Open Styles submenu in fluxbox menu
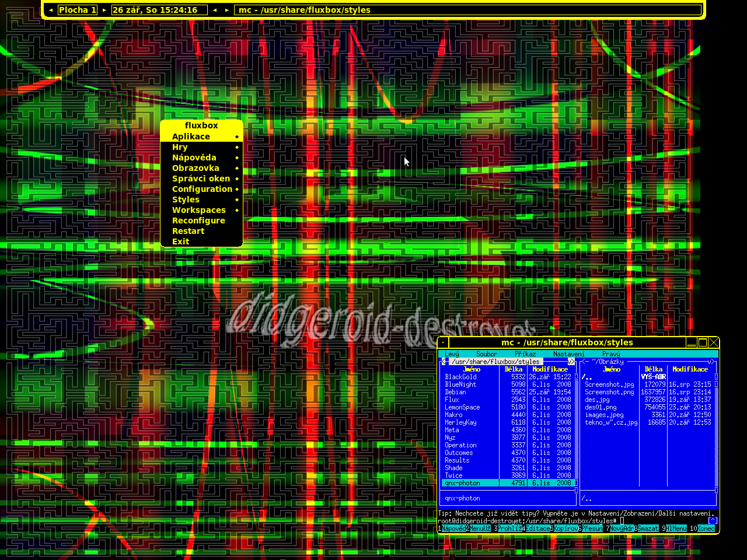Viewport: 747px width, 560px height. (201, 199)
